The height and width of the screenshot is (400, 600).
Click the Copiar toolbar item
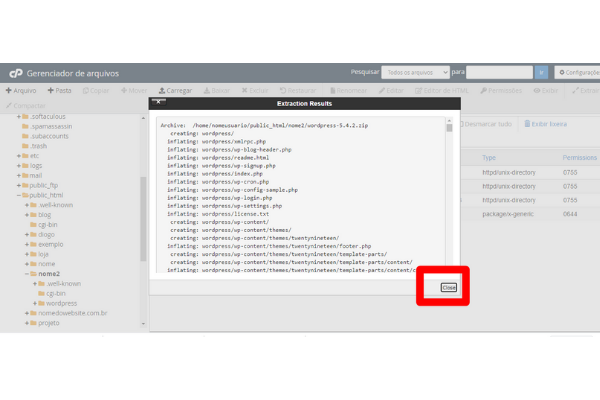(x=96, y=91)
